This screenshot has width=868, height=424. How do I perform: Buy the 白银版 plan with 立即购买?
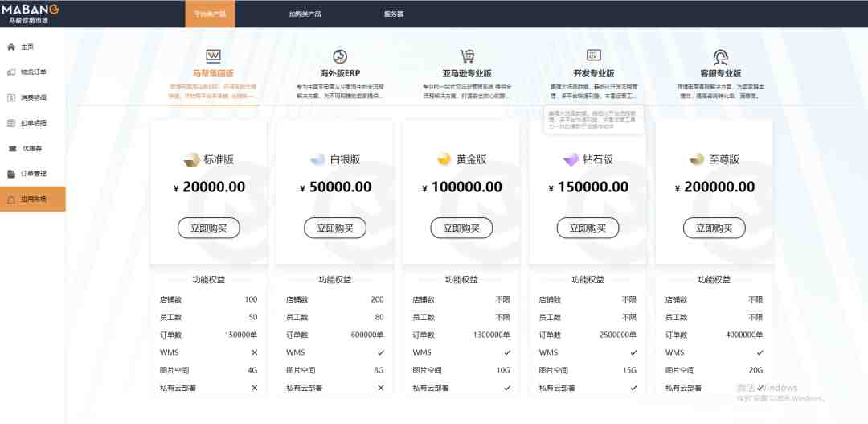(335, 228)
